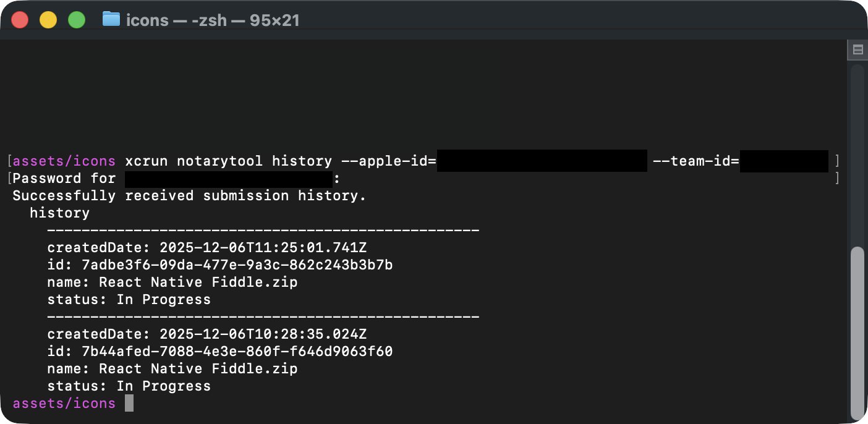Click the second submission id 7b44afed line

point(220,352)
